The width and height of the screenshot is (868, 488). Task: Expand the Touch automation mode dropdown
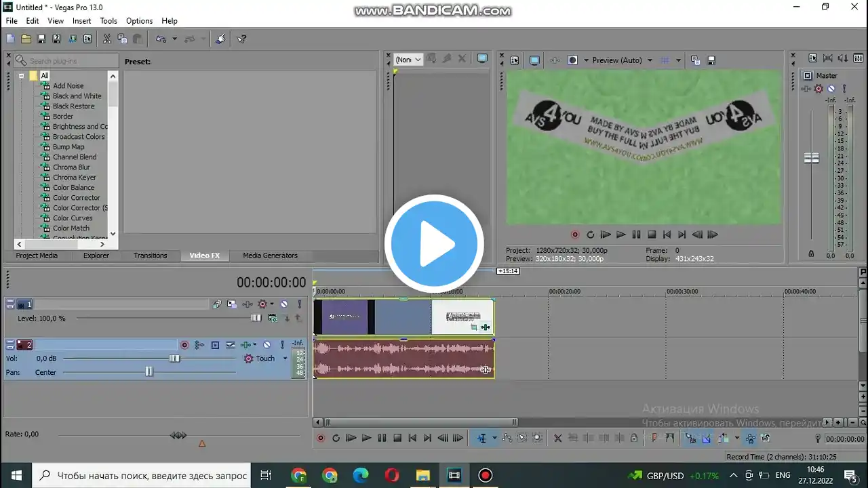click(285, 359)
